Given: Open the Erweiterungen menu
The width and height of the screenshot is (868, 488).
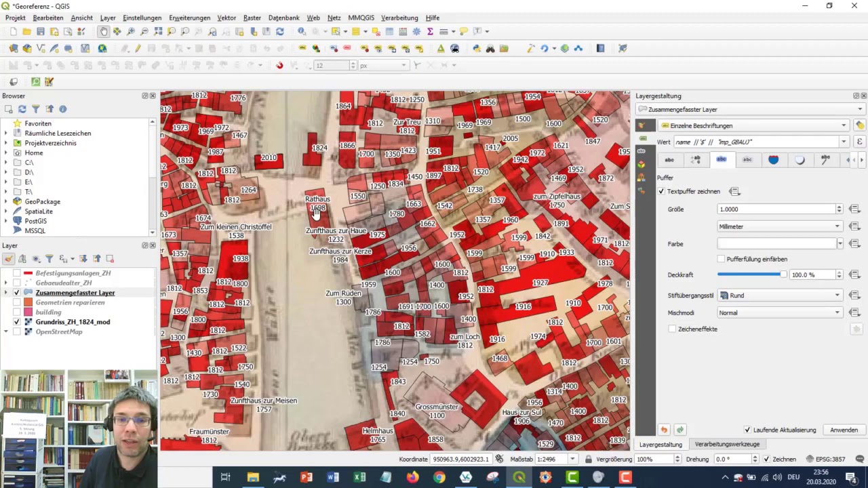Looking at the screenshot, I should [189, 18].
